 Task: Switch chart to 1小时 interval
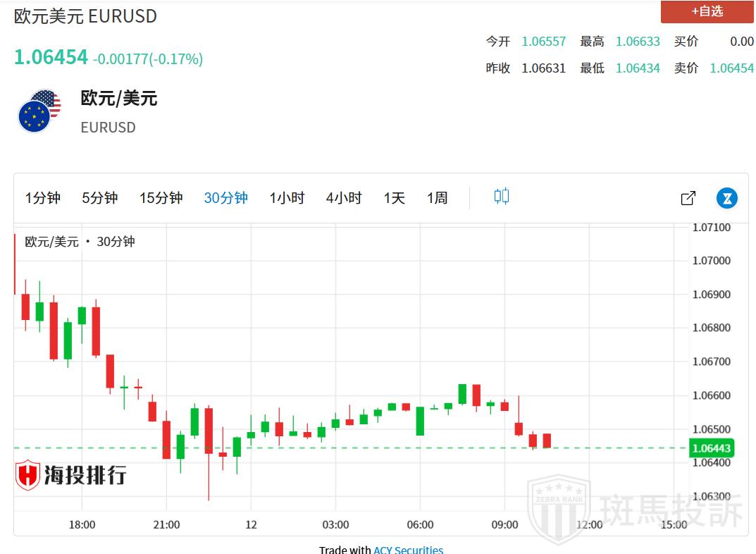[287, 198]
